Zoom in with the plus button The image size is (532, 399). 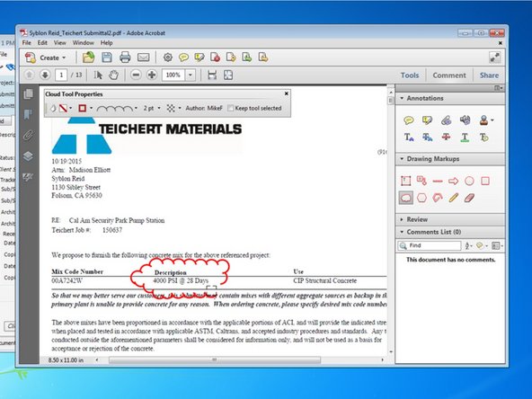(152, 75)
